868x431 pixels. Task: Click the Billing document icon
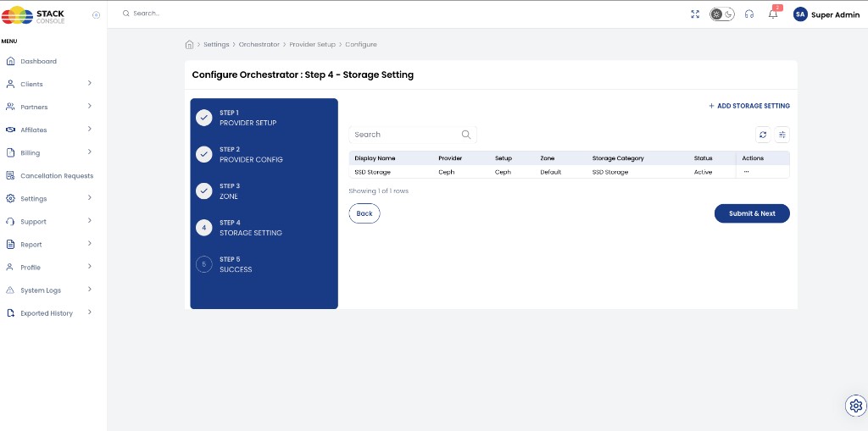pyautogui.click(x=10, y=152)
